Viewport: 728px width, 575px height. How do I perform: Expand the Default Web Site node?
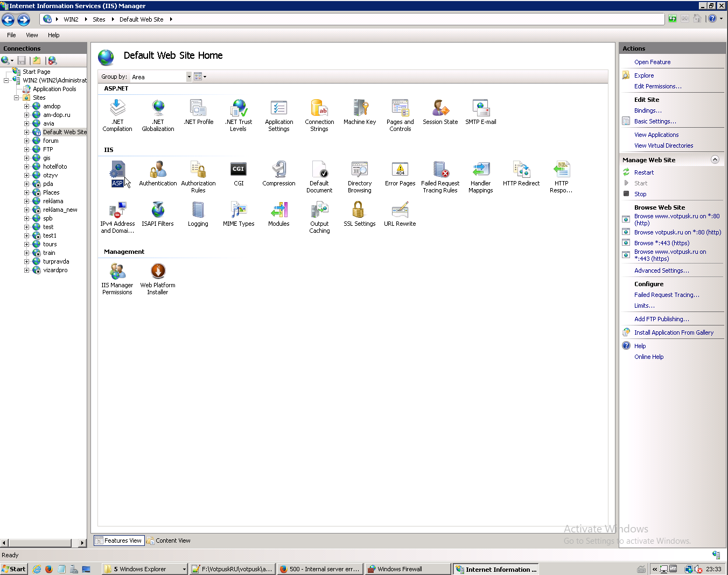pos(26,132)
